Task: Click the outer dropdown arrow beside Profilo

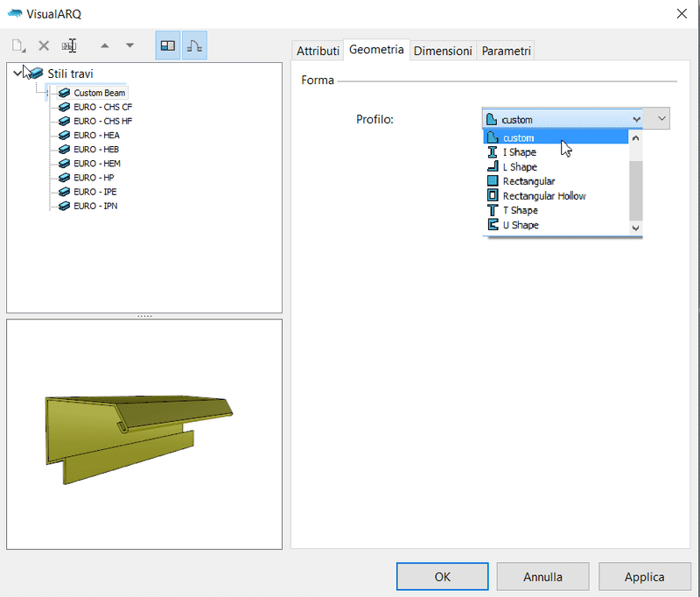Action: [661, 119]
